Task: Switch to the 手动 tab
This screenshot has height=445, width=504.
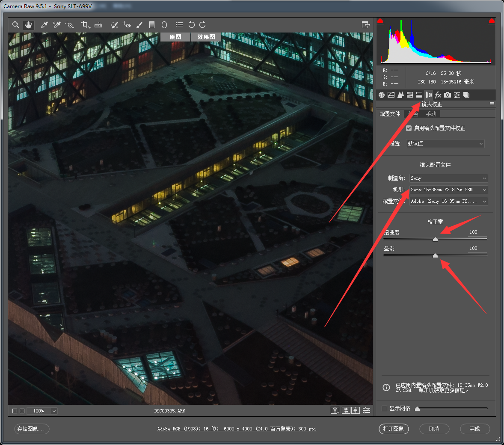Action: click(x=431, y=114)
